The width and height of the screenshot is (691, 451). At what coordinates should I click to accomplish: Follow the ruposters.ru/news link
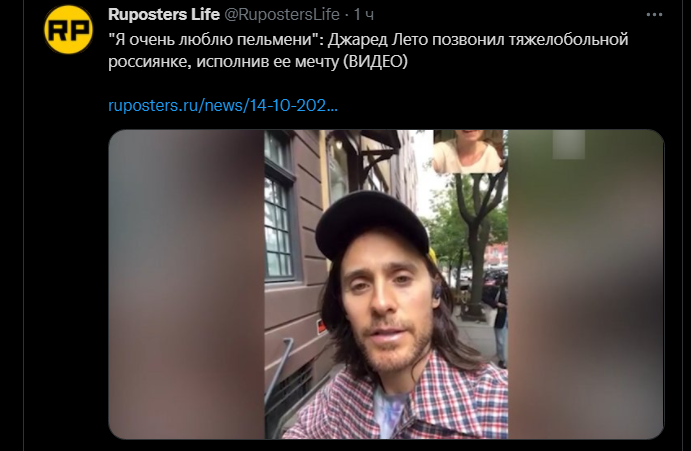click(x=223, y=105)
